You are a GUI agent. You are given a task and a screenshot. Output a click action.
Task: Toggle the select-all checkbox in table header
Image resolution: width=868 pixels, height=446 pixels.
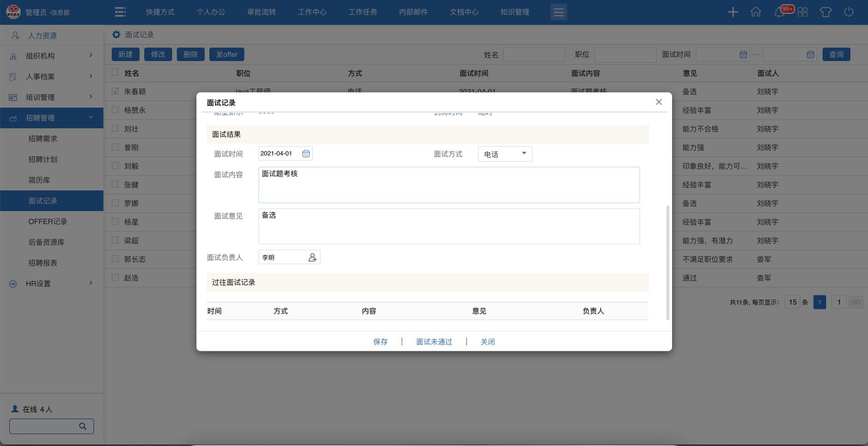(115, 72)
